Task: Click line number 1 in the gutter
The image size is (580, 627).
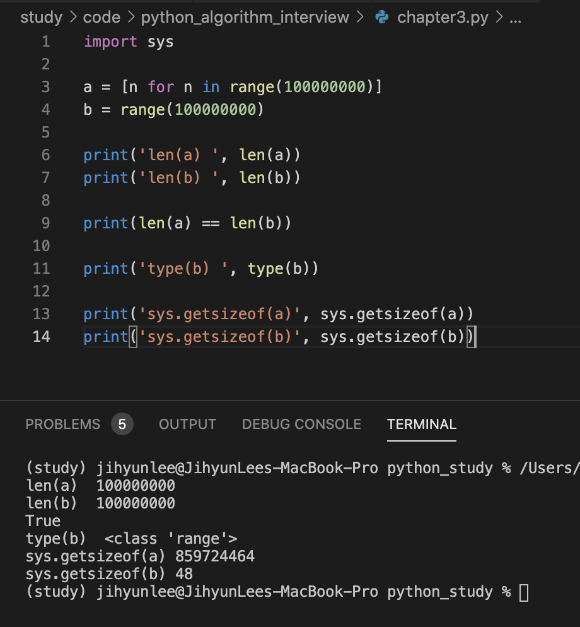Action: [x=46, y=42]
